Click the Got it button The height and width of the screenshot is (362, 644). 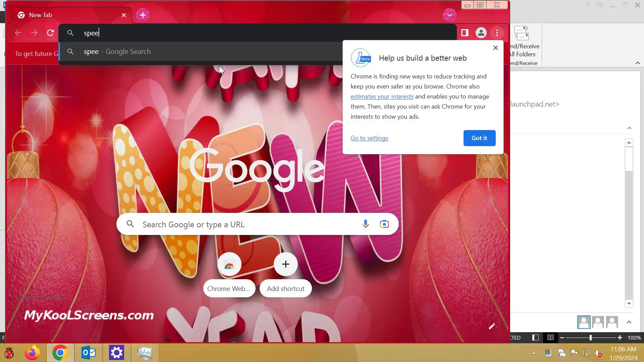point(479,138)
